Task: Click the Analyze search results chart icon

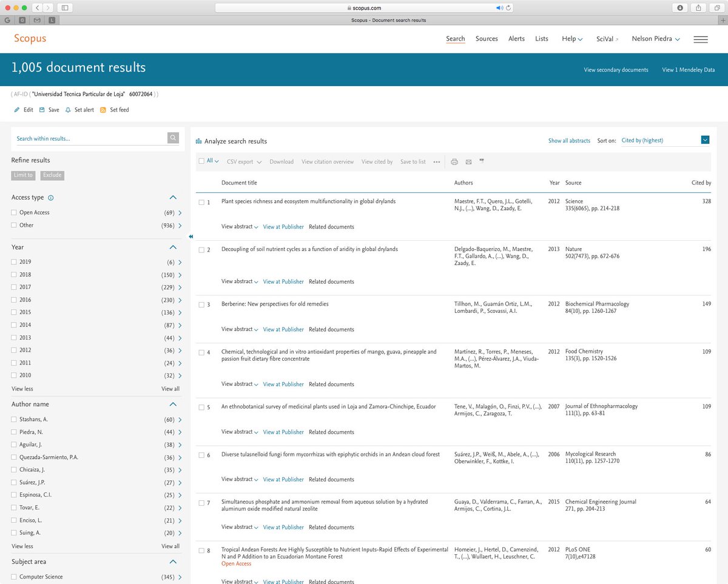Action: coord(198,141)
